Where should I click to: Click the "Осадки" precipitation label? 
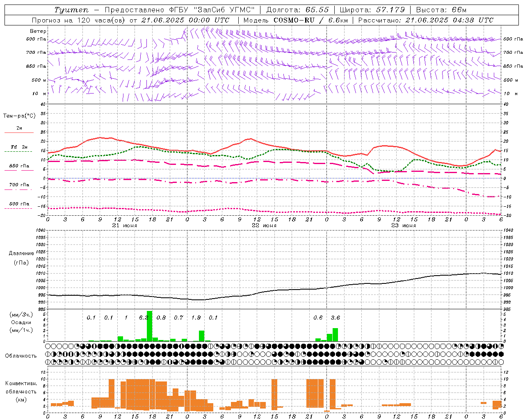tap(21, 322)
